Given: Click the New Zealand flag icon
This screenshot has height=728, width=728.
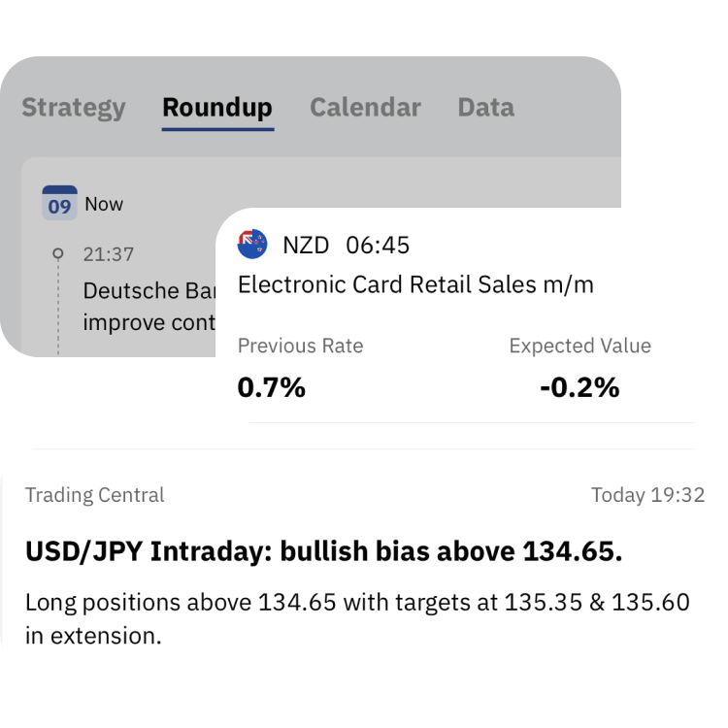Looking at the screenshot, I should (252, 245).
